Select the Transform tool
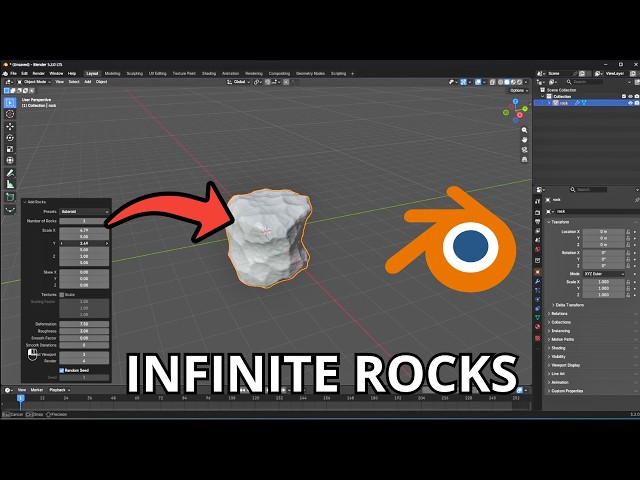The height and width of the screenshot is (480, 640). click(10, 160)
